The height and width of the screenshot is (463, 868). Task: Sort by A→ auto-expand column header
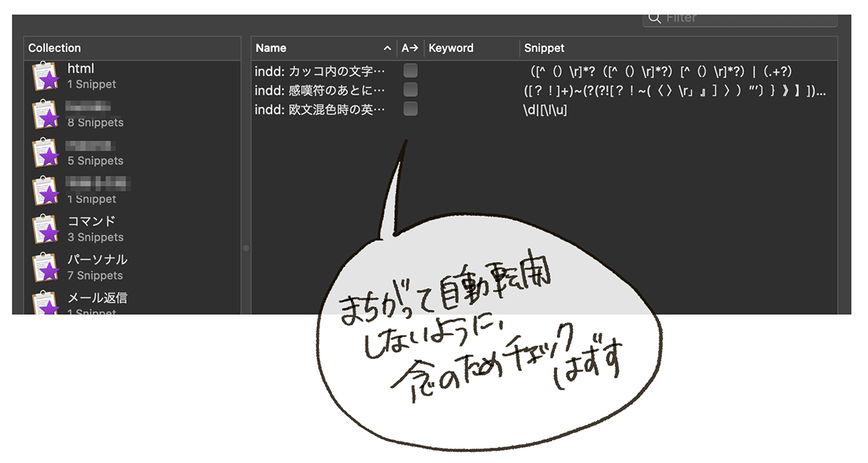pyautogui.click(x=410, y=48)
